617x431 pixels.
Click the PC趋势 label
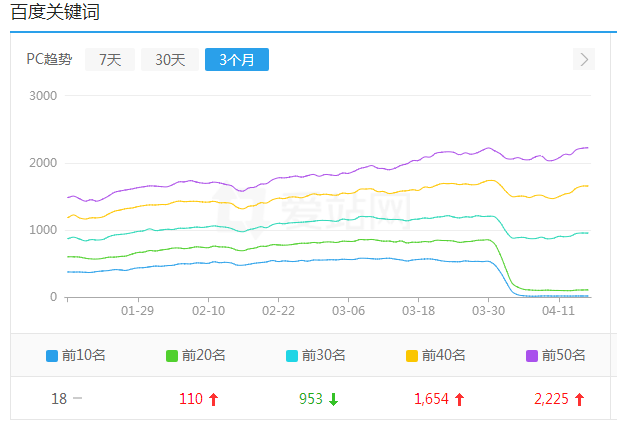point(49,60)
